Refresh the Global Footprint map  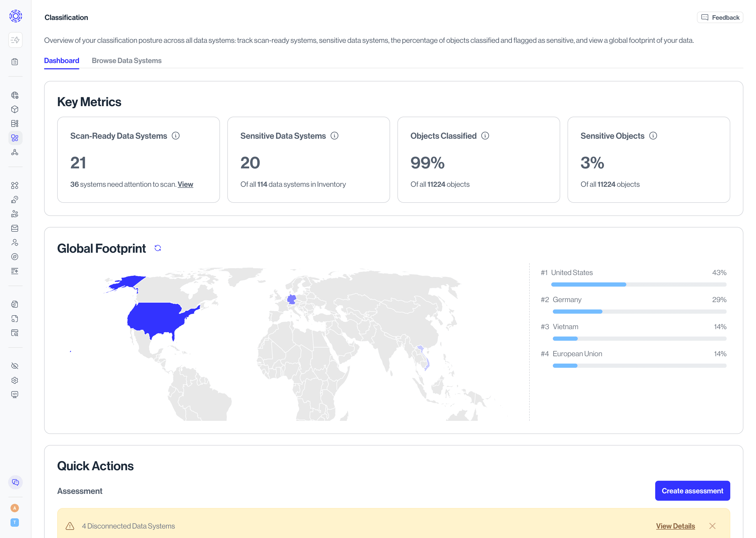pyautogui.click(x=158, y=248)
